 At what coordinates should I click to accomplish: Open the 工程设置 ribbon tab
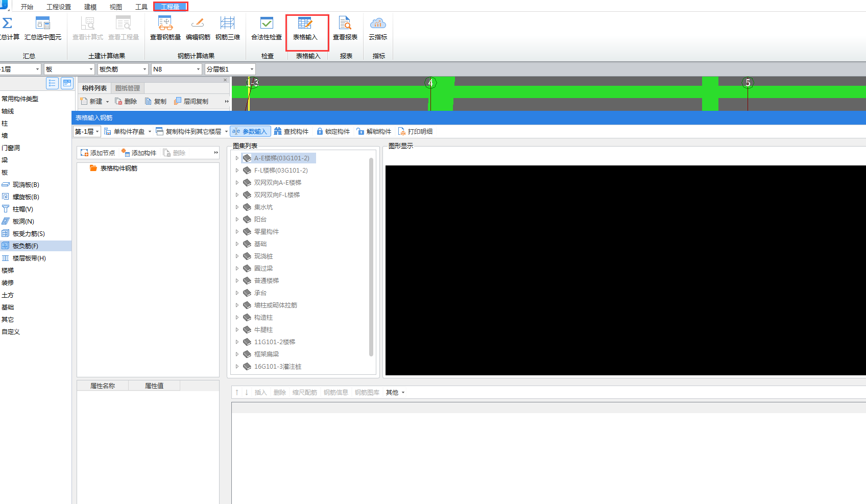59,7
